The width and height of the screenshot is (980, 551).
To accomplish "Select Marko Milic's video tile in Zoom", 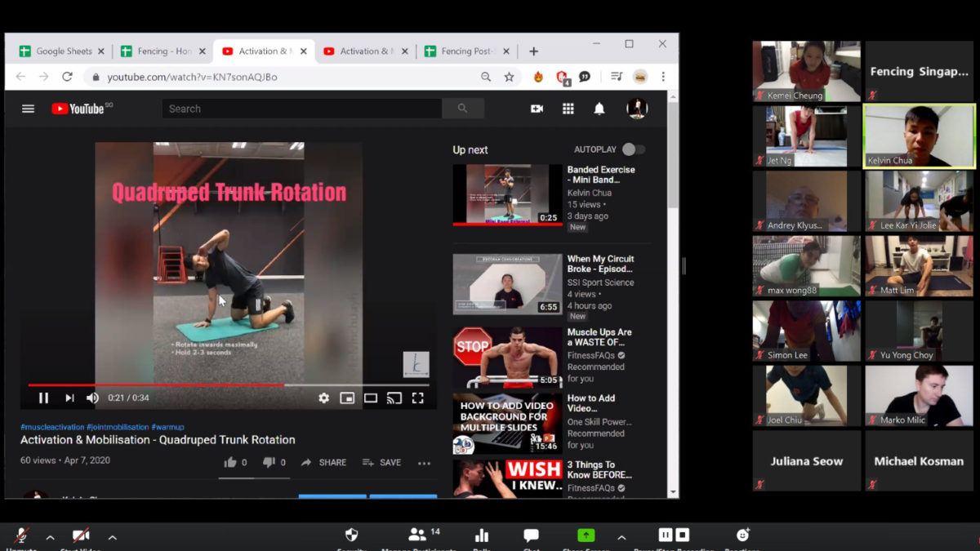I will (920, 396).
